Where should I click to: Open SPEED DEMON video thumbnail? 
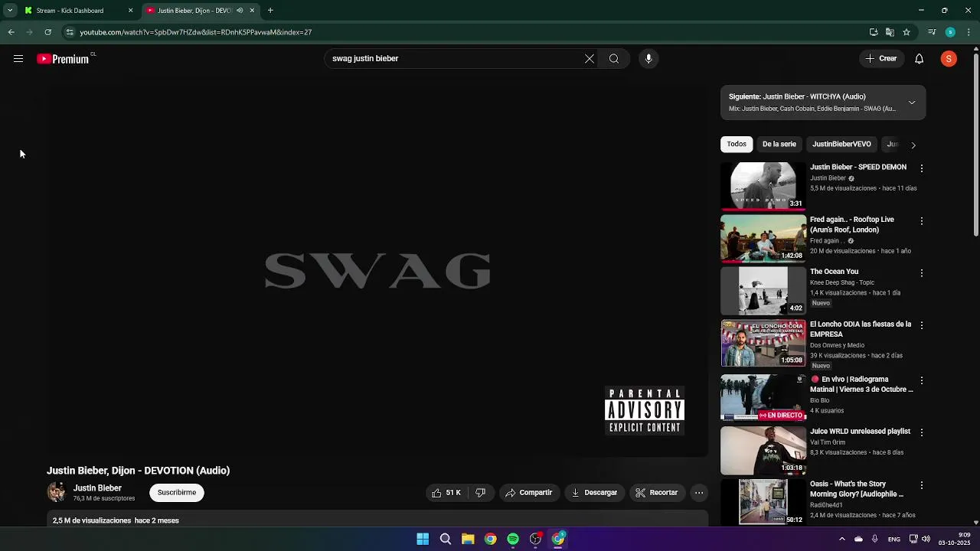point(763,185)
